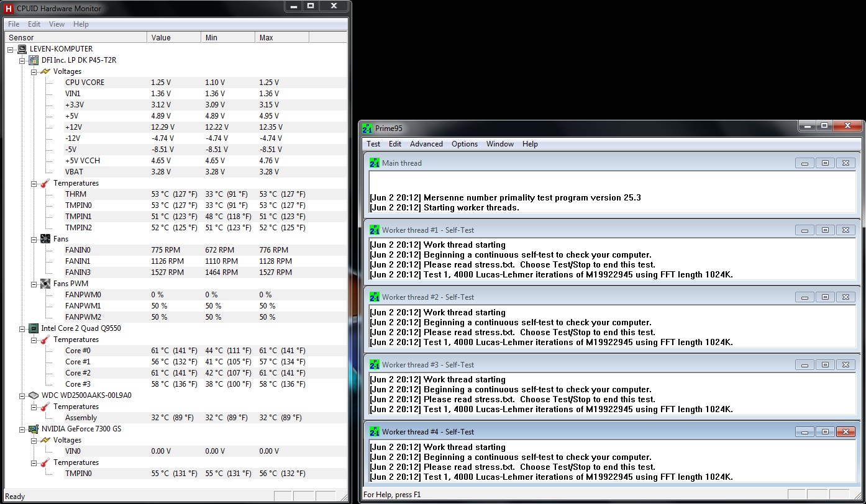Open the Options menu in Prime95
This screenshot has height=504, width=866.
click(465, 144)
